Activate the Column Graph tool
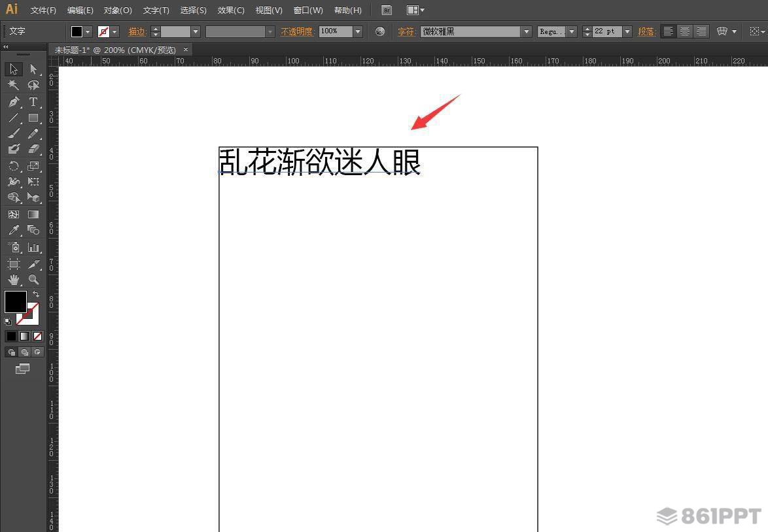This screenshot has height=532, width=768. [33, 247]
